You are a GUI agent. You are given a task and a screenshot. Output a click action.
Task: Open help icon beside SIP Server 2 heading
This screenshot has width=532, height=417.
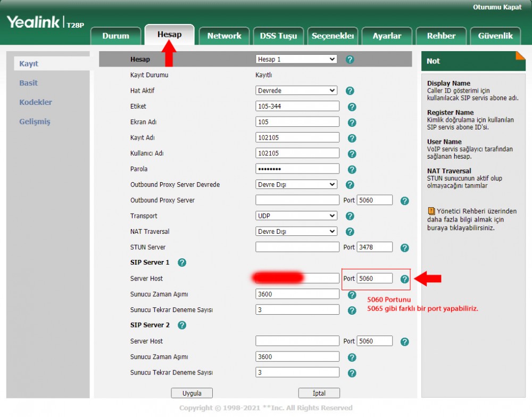[182, 325]
